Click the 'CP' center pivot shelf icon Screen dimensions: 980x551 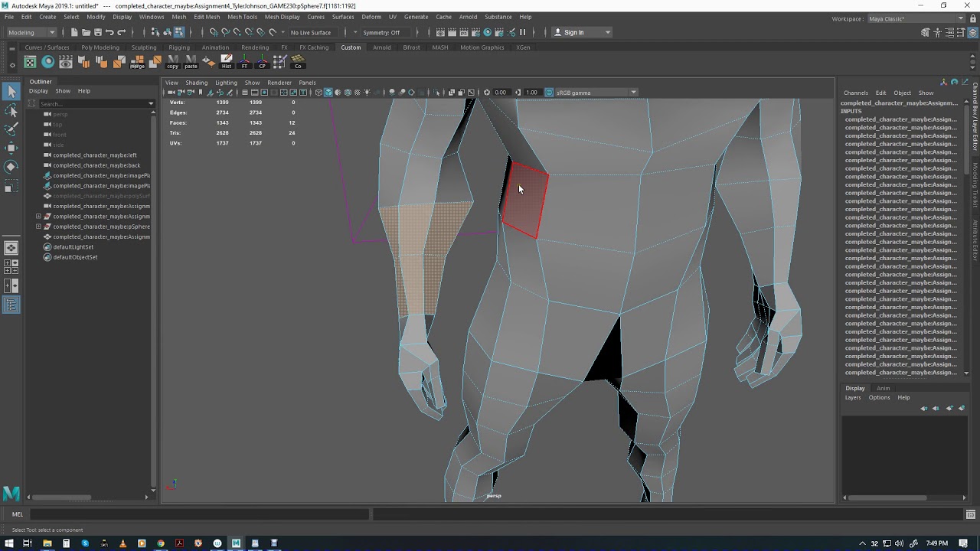pos(263,62)
